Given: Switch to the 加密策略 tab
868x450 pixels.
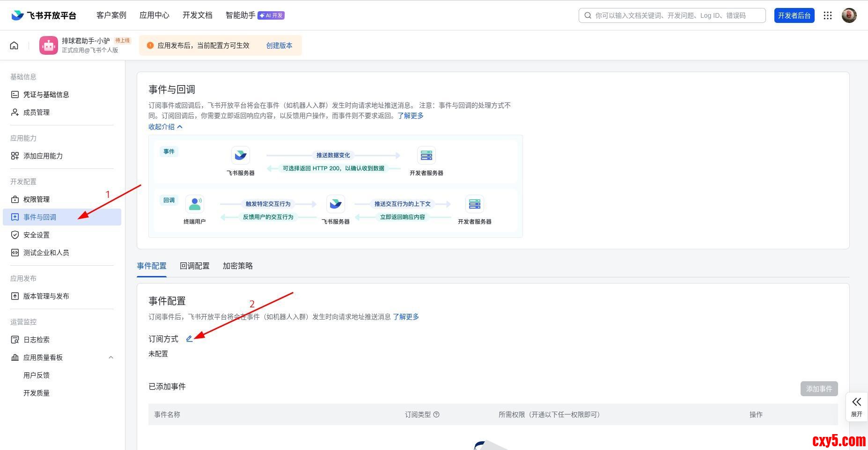Looking at the screenshot, I should tap(238, 266).
